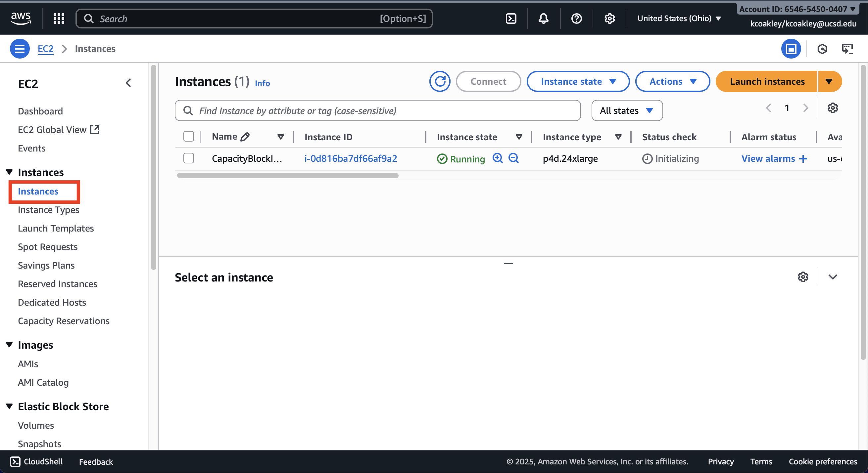Open instance ID i-0d816ba7df66af9a2 link

(351, 158)
